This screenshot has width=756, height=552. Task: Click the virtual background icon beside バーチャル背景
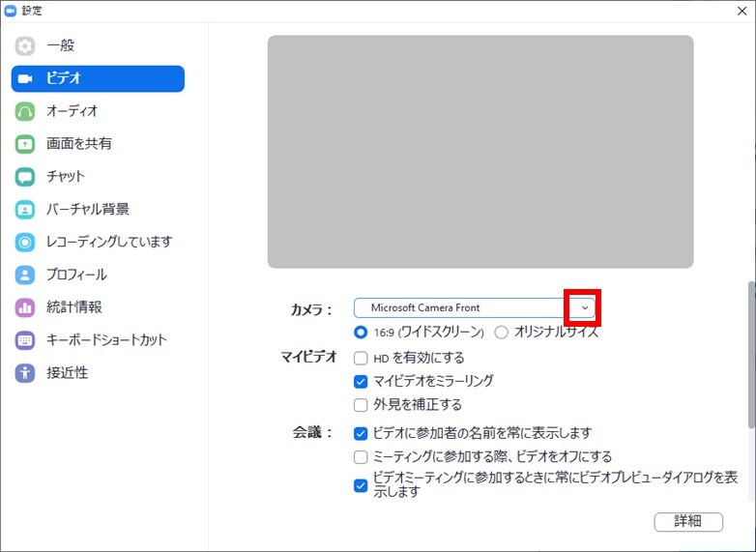[24, 209]
